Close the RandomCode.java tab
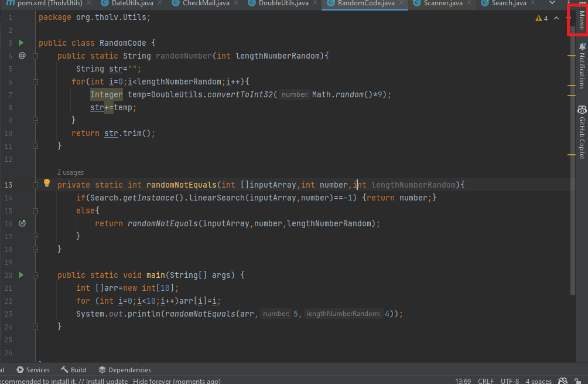The height and width of the screenshot is (384, 588). coord(401,3)
